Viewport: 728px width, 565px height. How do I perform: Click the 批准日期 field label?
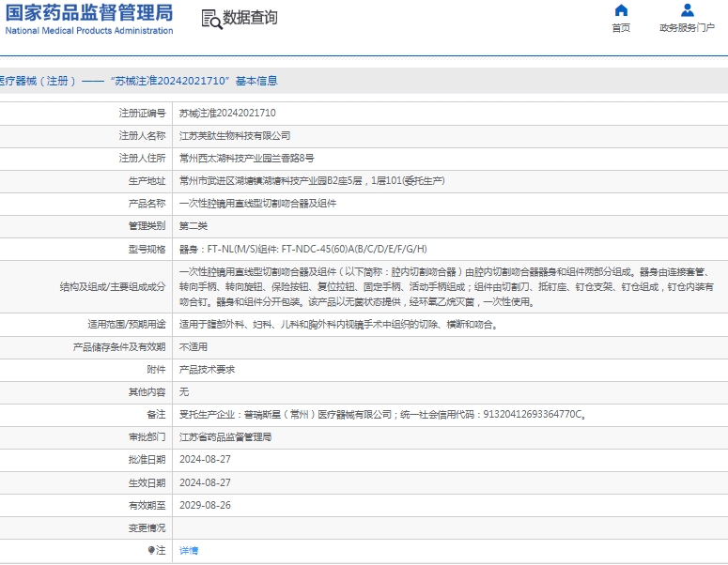point(147,460)
